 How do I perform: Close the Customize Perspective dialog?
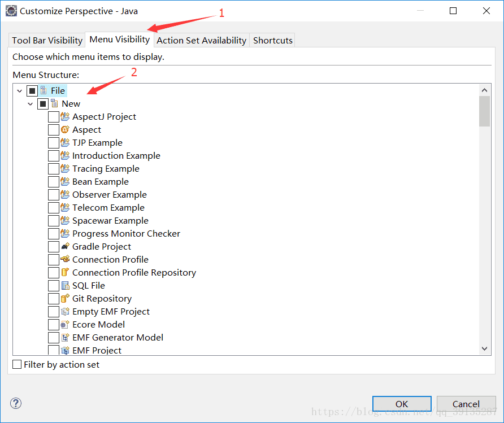point(486,11)
